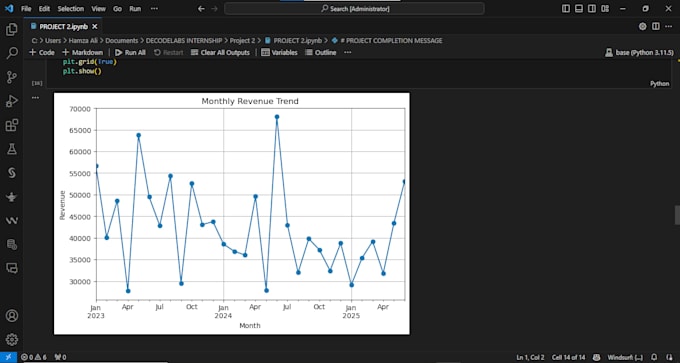
Task: Click Run All cells
Action: tap(130, 52)
